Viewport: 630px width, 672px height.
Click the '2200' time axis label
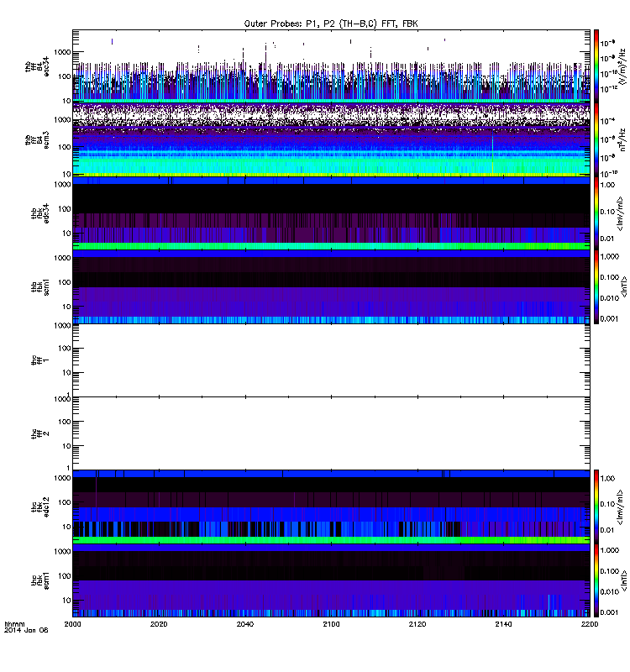point(590,624)
